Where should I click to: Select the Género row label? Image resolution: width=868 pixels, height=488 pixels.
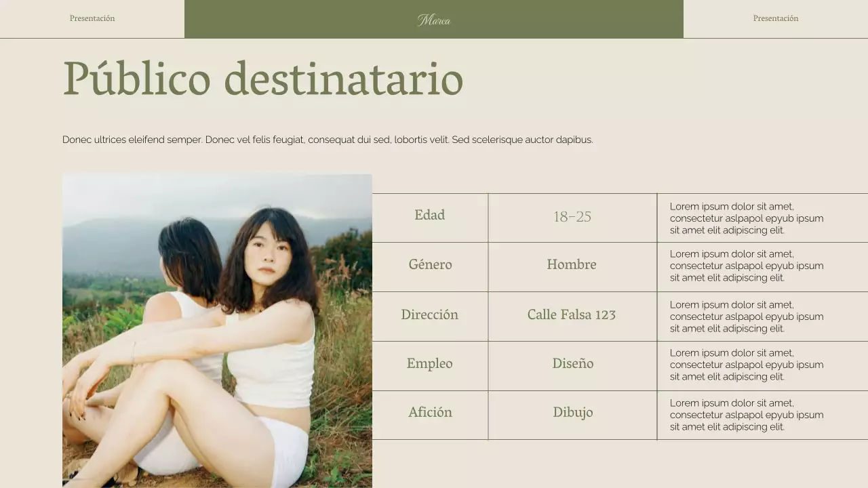tap(430, 265)
